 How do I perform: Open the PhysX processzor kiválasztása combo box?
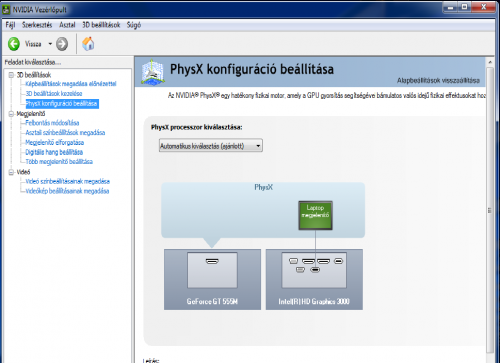[x=211, y=146]
